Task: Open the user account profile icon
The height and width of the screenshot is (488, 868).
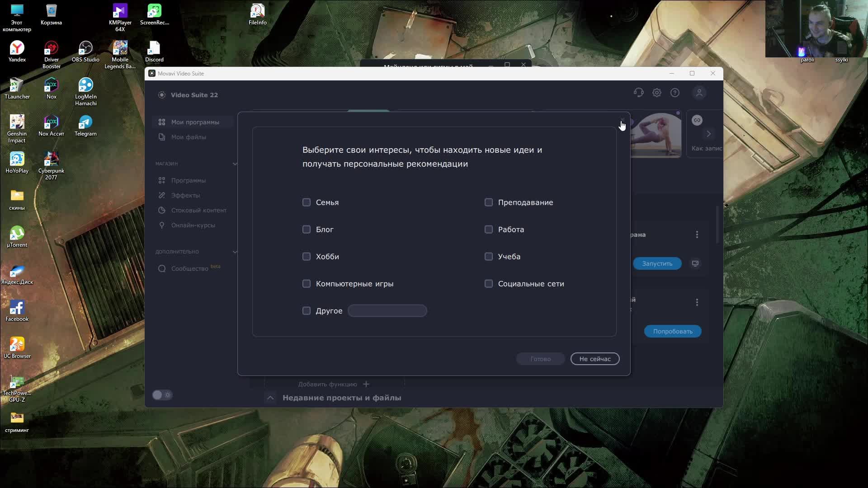Action: click(699, 93)
